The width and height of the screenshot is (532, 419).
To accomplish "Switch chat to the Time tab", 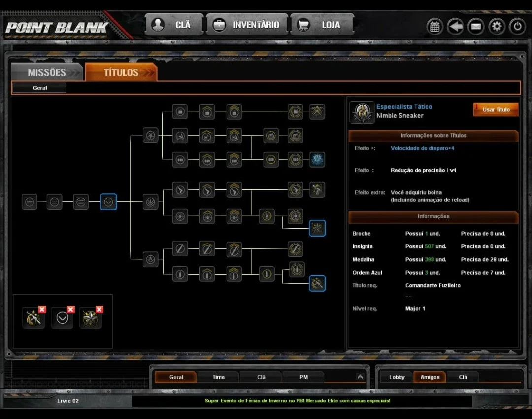I will tap(219, 377).
